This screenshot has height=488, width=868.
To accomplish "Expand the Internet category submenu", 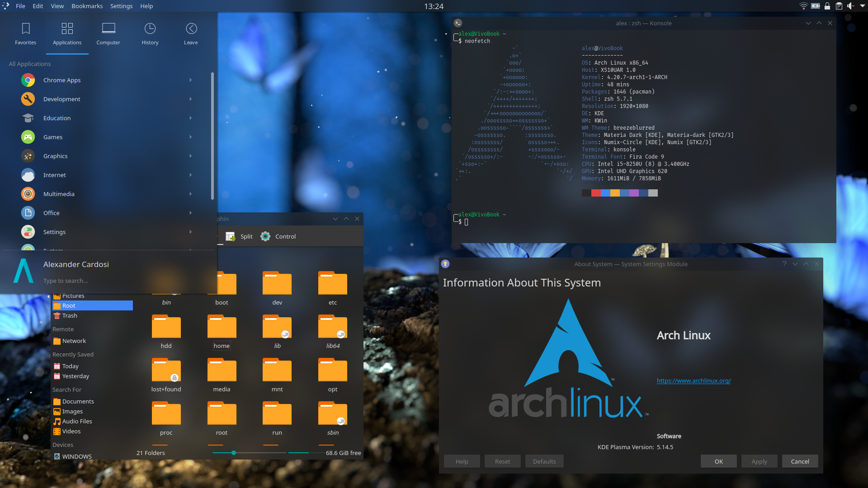I will point(190,175).
